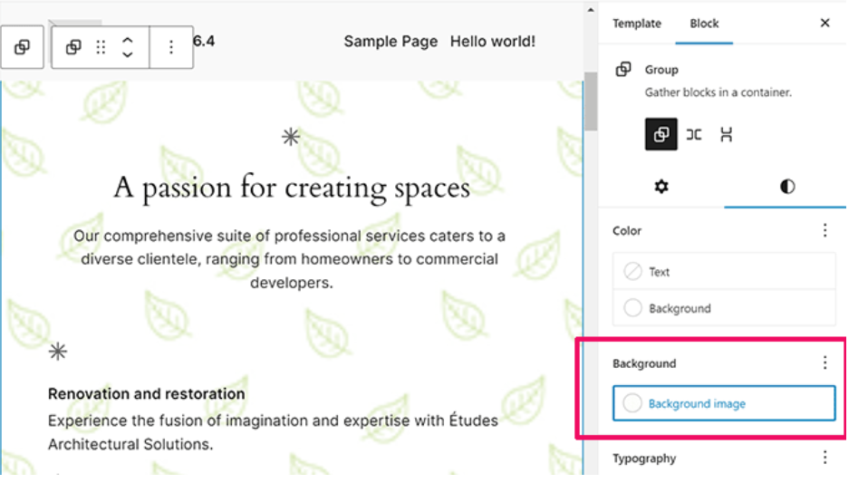
Task: Switch to the Template tab
Action: pos(637,24)
